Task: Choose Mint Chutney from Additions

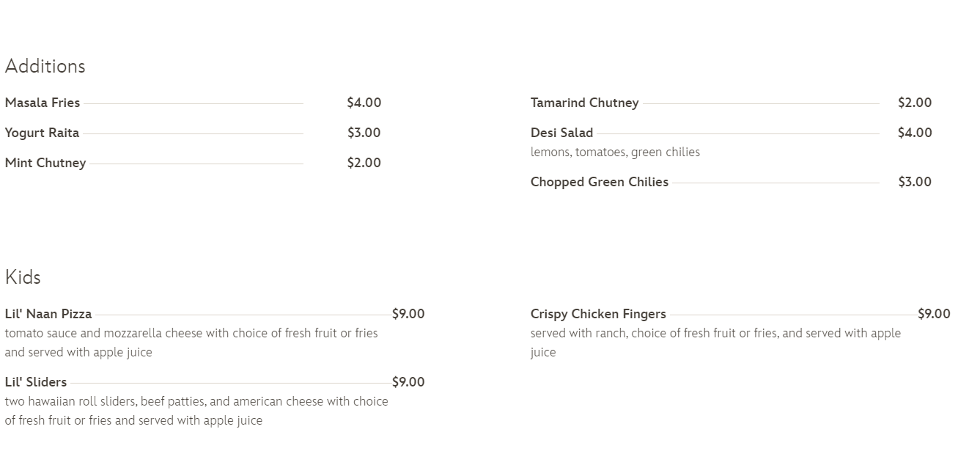Action: click(45, 163)
